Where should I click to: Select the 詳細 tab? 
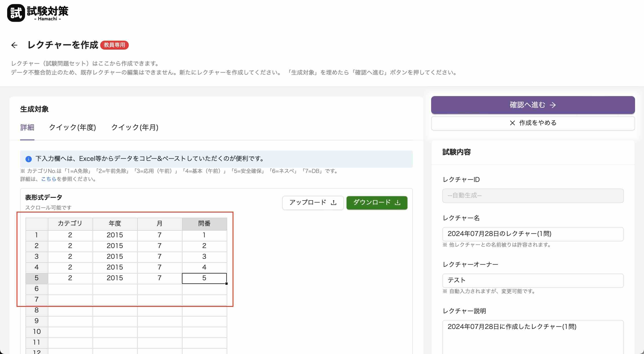click(27, 127)
